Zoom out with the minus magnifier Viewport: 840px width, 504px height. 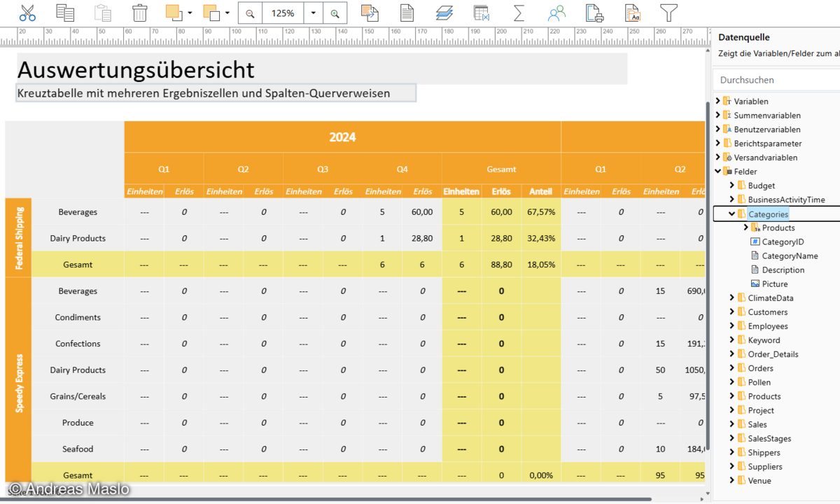(x=250, y=13)
